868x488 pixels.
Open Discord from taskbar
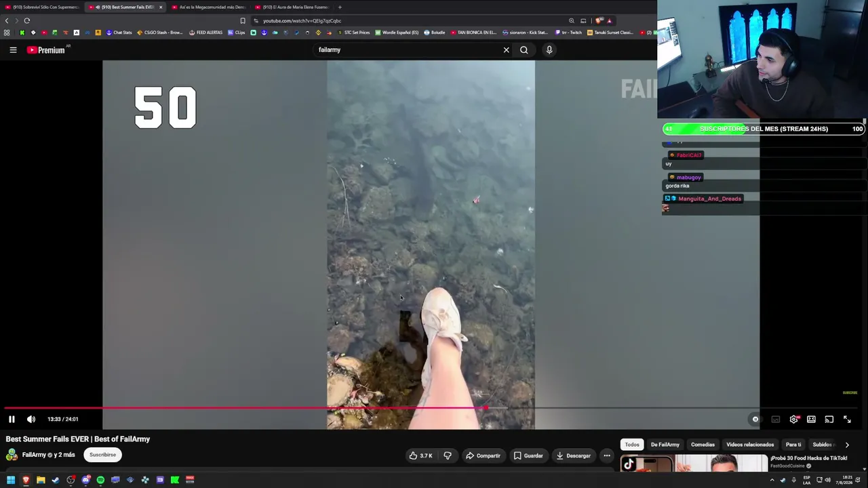point(85,480)
